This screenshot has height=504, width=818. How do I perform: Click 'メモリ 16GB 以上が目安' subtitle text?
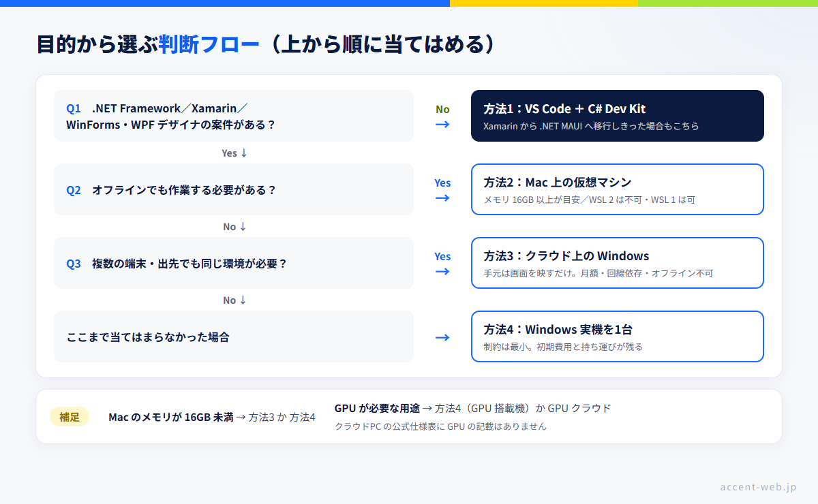[x=533, y=200]
